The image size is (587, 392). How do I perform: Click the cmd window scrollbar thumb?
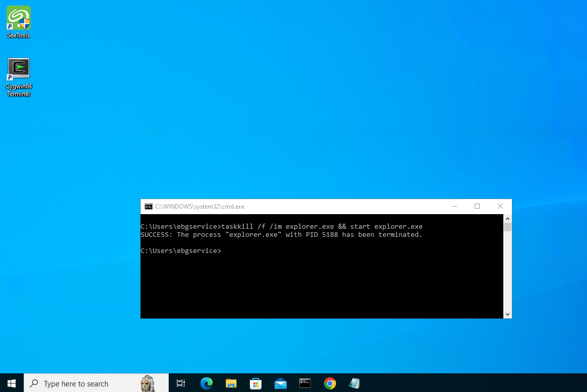[x=507, y=227]
